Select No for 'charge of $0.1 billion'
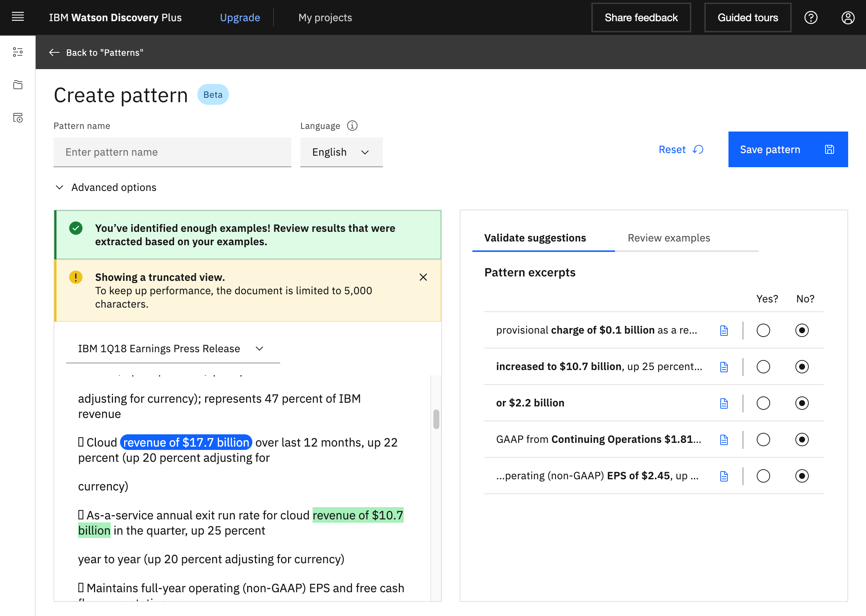Image resolution: width=866 pixels, height=616 pixels. 802,330
